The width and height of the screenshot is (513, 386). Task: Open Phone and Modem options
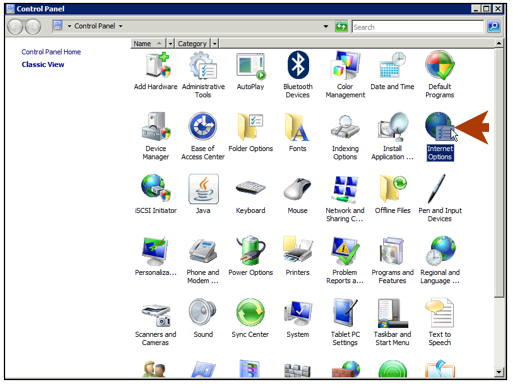(x=203, y=261)
